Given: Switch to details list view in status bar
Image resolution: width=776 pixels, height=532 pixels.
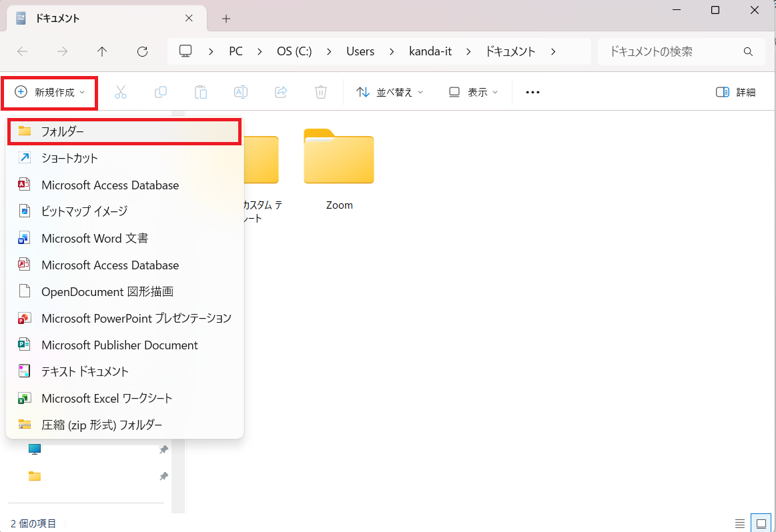Looking at the screenshot, I should tap(740, 523).
